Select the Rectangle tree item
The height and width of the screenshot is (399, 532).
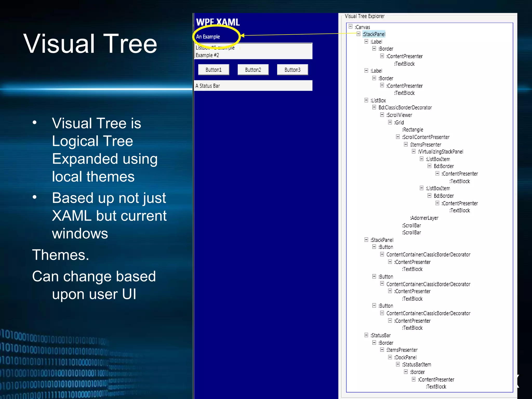point(413,129)
